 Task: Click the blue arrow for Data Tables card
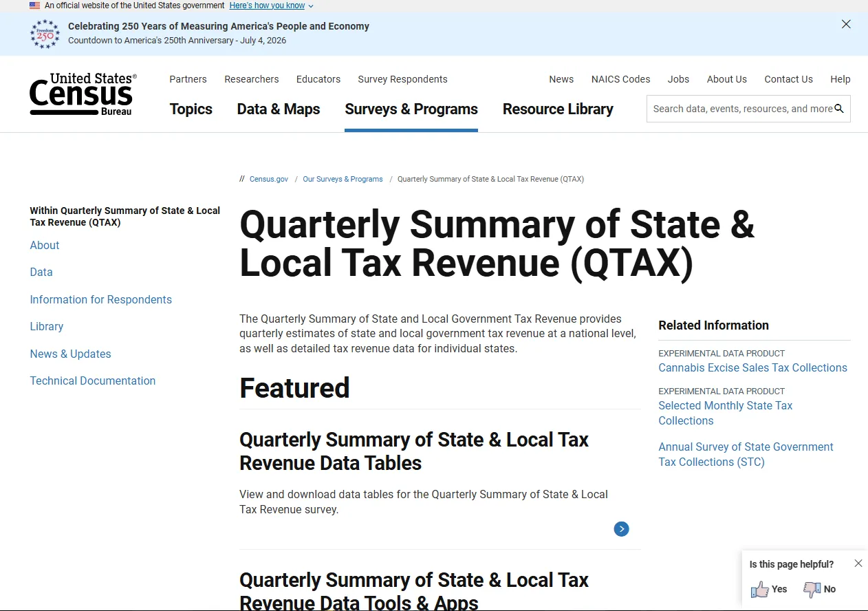[621, 528]
